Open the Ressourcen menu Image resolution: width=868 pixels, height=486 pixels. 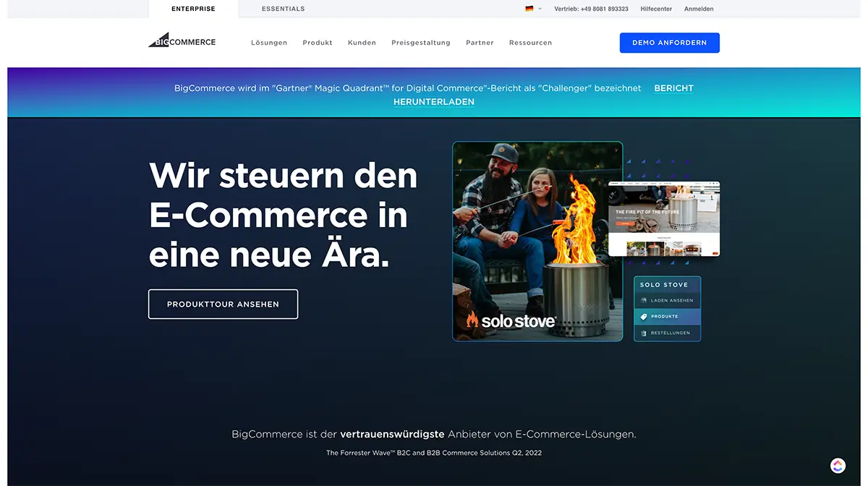click(x=530, y=43)
